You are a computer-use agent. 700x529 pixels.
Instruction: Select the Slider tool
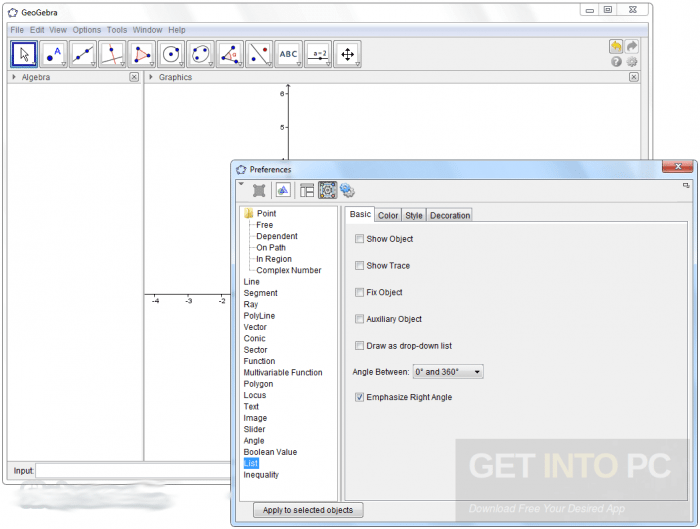tap(318, 54)
